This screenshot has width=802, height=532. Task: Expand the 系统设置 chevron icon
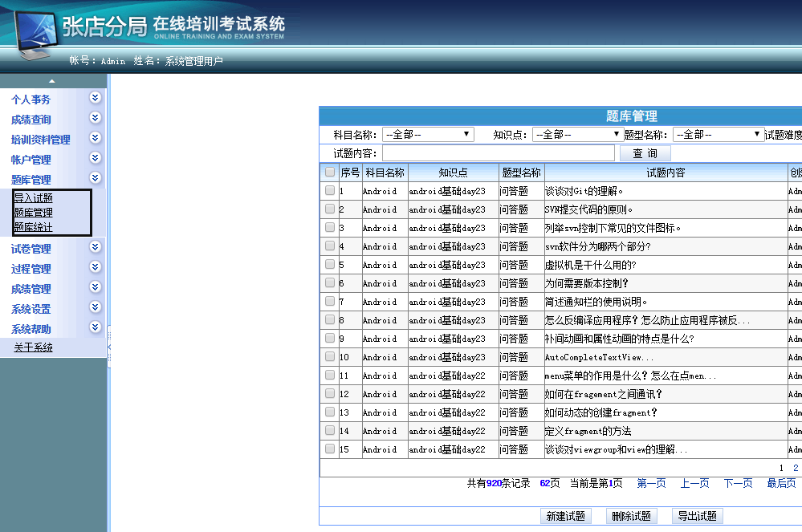(x=96, y=307)
